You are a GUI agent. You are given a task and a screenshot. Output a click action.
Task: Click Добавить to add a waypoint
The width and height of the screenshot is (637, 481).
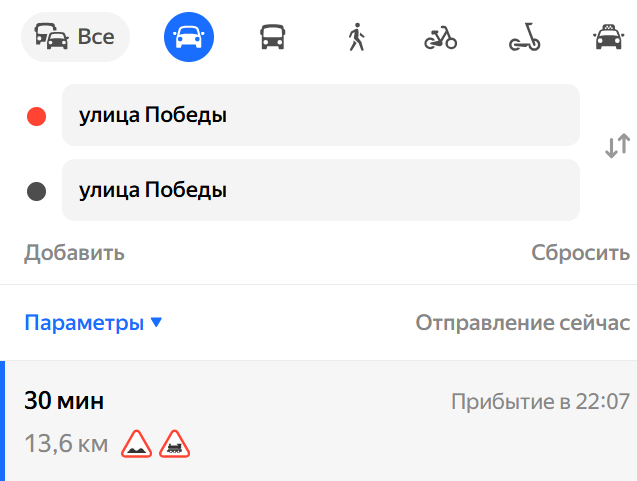[x=74, y=252]
